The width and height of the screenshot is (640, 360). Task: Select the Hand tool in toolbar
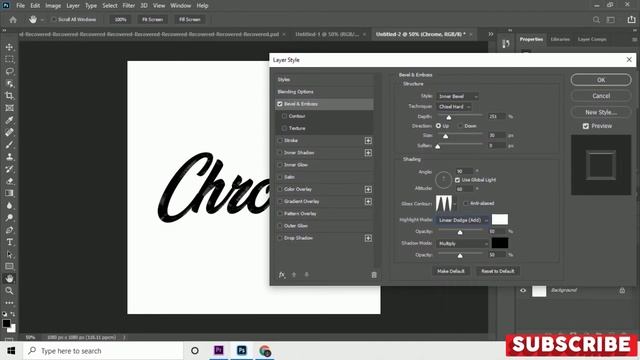[x=9, y=278]
